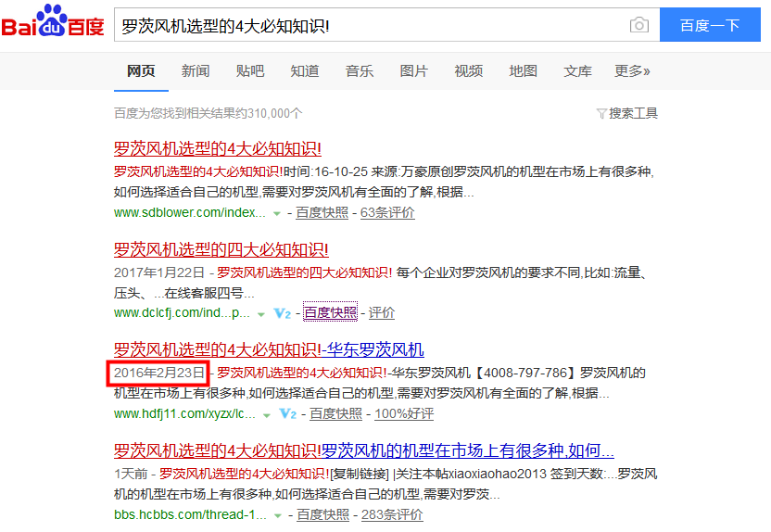Screen dimensions: 771x532
Task: Click the Baidu logo
Action: pyautogui.click(x=53, y=25)
